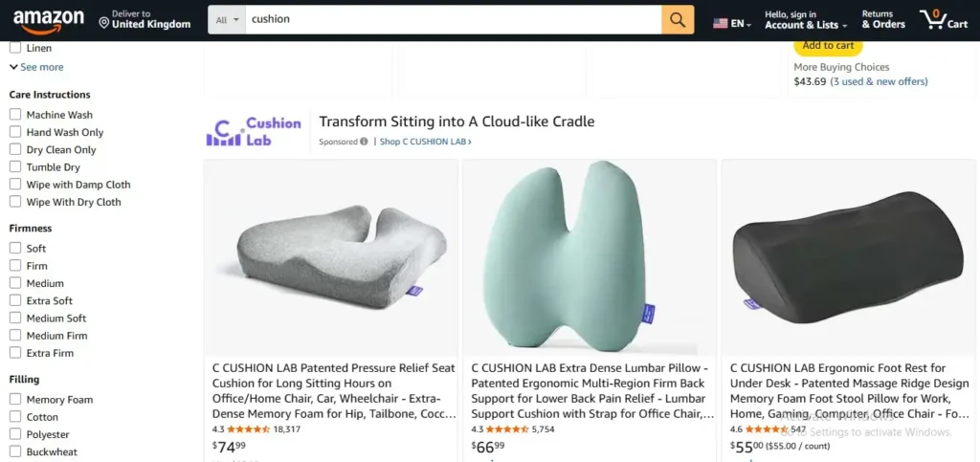This screenshot has height=462, width=980.
Task: Open the All departments search dropdown
Action: tap(227, 19)
